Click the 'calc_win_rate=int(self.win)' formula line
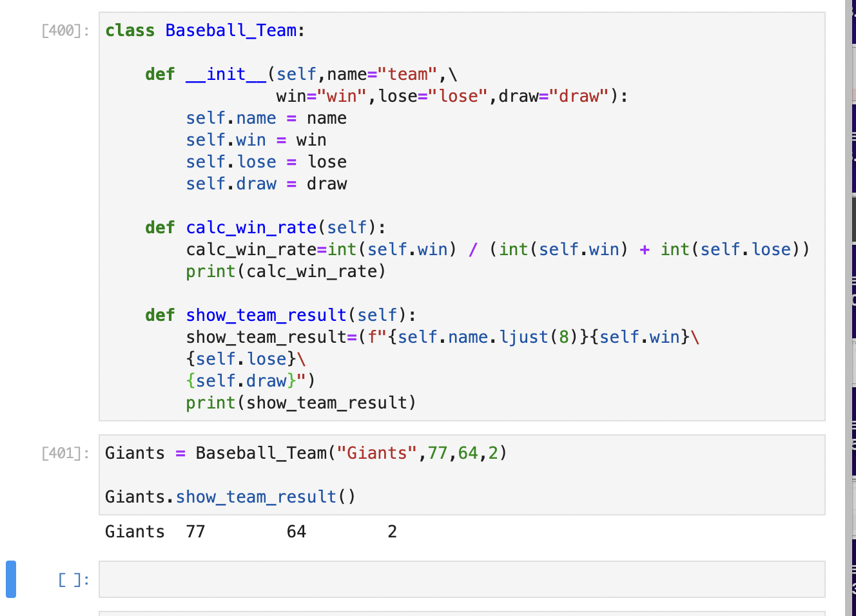 click(498, 249)
